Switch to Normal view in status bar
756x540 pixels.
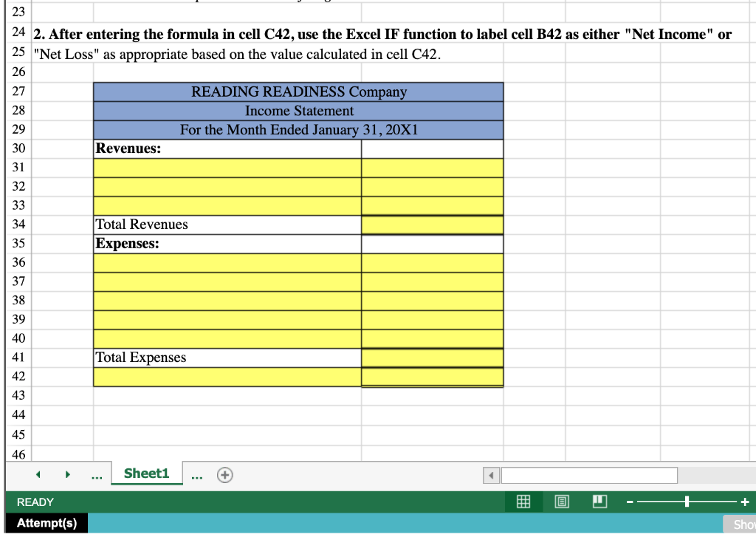(523, 502)
